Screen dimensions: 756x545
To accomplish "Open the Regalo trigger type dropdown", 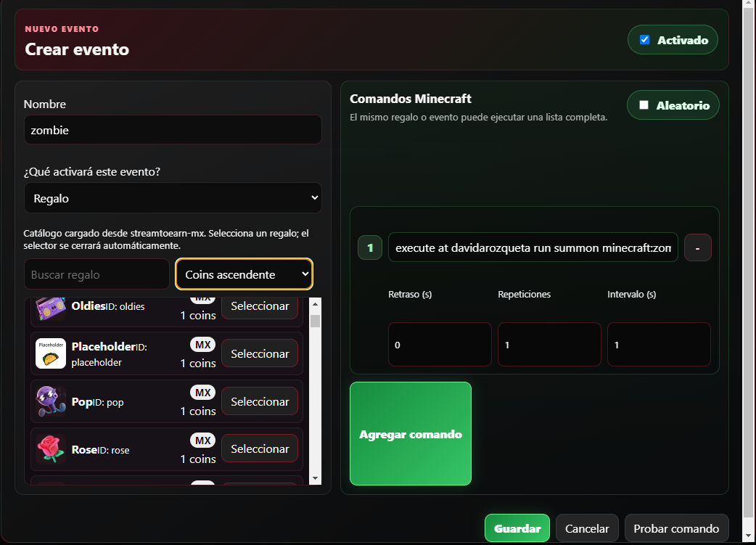I will (x=173, y=197).
